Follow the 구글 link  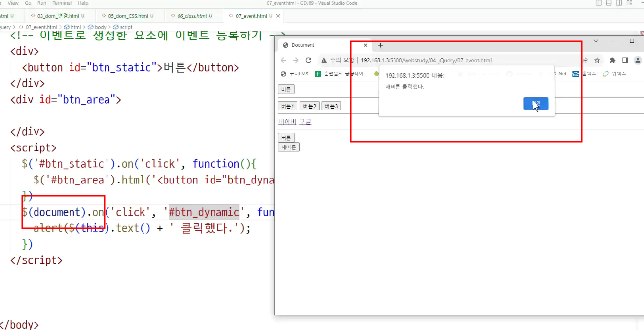click(305, 122)
